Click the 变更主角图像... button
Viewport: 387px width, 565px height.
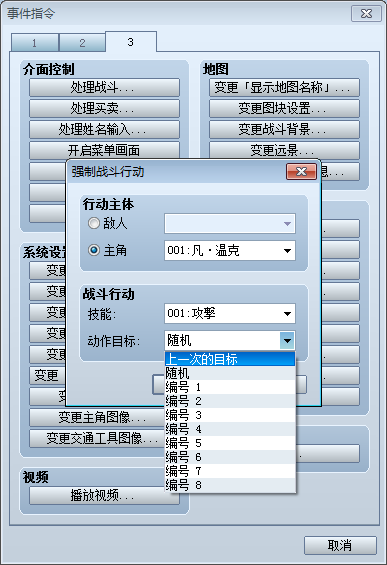97,418
